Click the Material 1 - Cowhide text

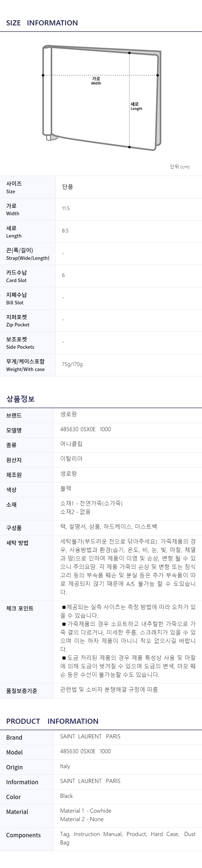tap(86, 811)
